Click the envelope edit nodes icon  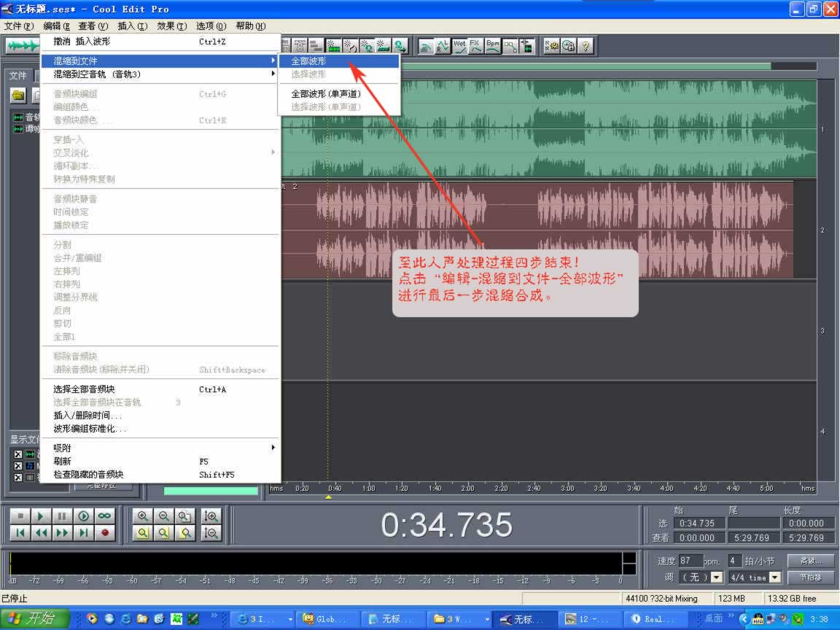tap(510, 47)
